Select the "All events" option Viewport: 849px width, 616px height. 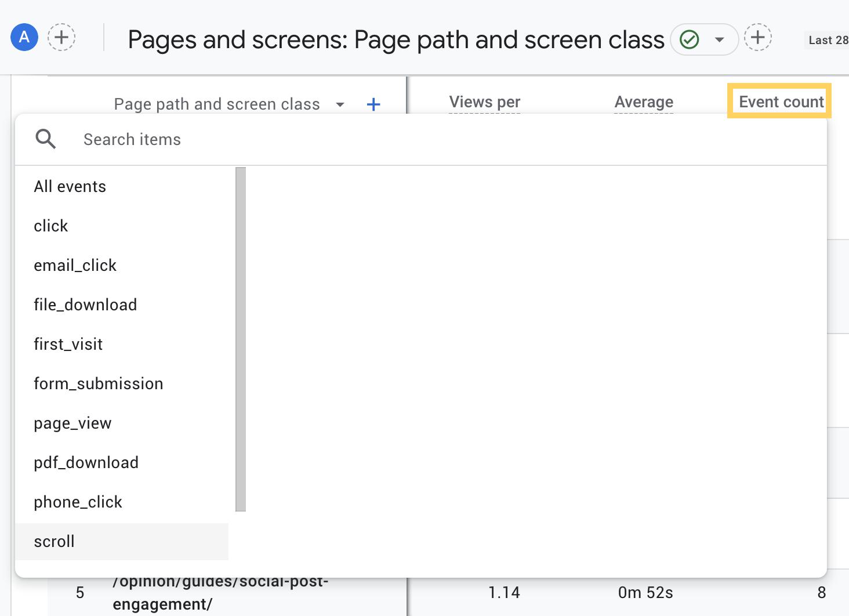[x=70, y=186]
